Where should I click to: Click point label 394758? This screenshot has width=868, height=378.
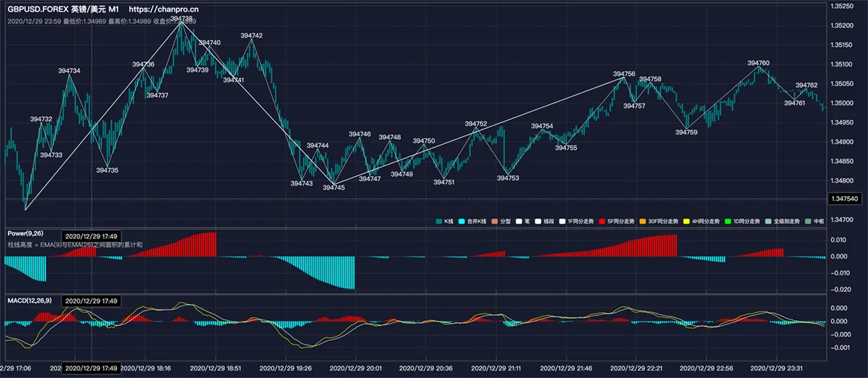(650, 79)
